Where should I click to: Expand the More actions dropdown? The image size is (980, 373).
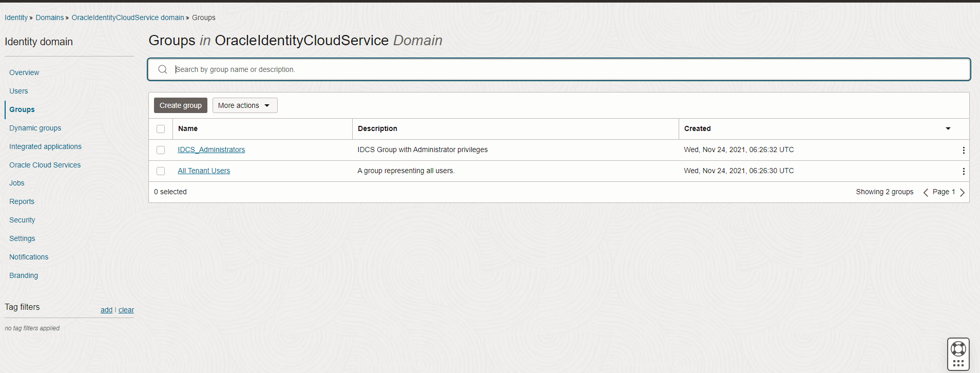tap(245, 105)
